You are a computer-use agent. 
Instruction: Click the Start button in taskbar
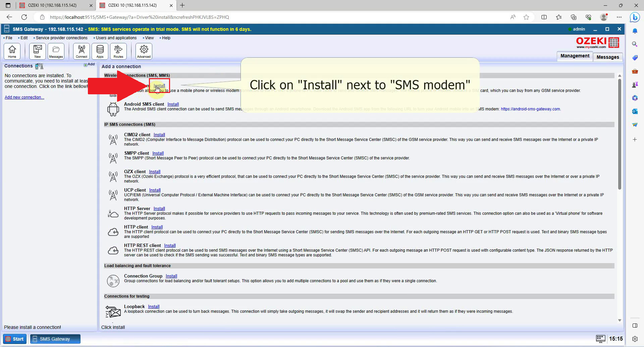point(15,339)
